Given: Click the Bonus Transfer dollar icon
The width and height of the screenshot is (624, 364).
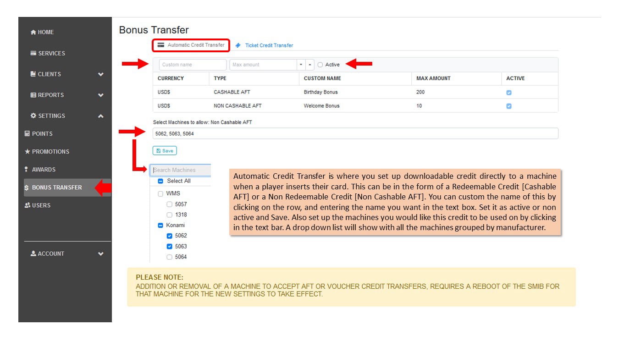Looking at the screenshot, I should tap(27, 188).
